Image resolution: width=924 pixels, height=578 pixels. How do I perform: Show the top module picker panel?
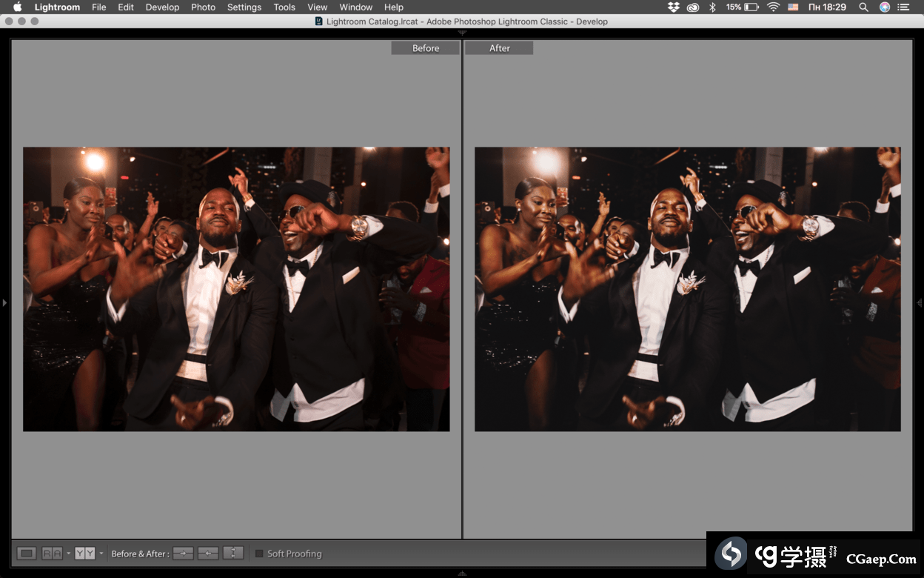tap(462, 33)
